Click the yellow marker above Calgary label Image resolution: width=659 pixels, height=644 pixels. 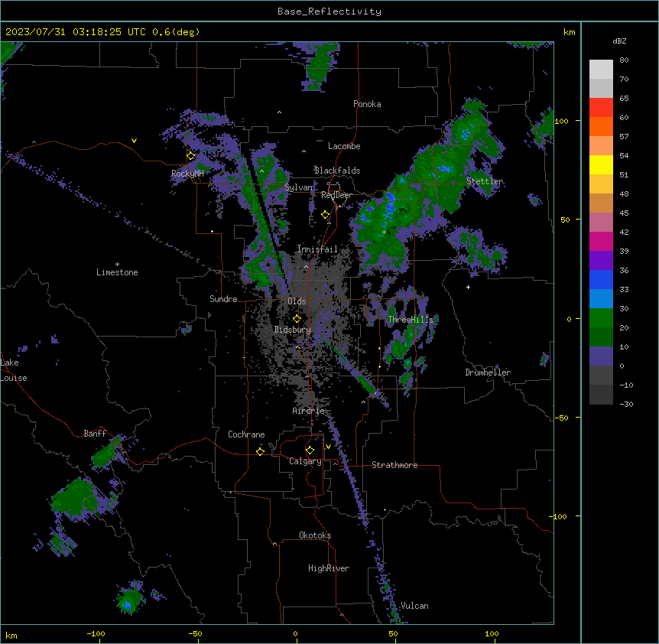[310, 450]
